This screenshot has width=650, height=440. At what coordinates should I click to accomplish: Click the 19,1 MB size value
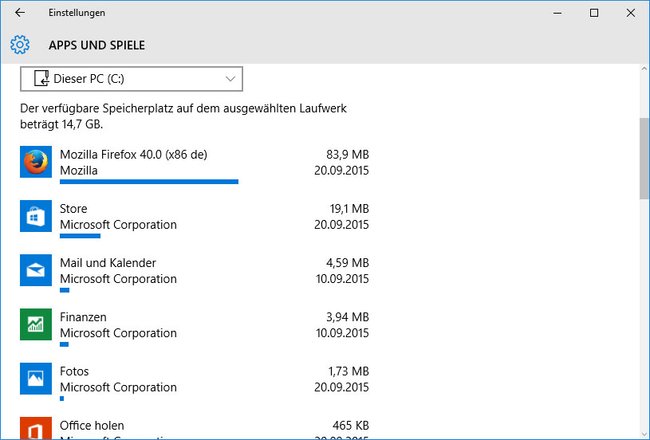349,209
